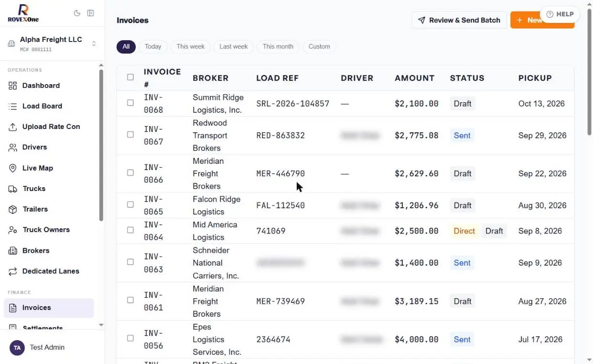
Task: Click the question mark help icon
Action: point(550,14)
